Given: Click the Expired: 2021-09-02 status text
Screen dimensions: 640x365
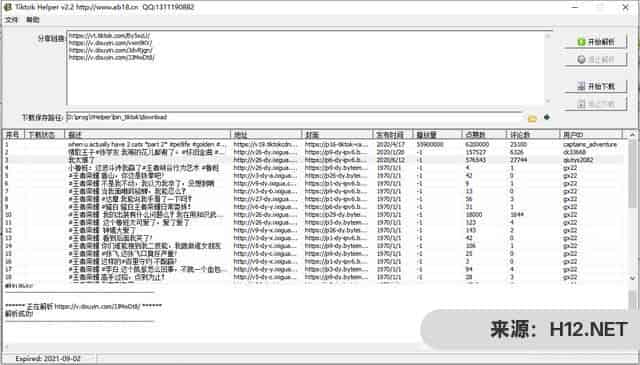Looking at the screenshot, I should [48, 358].
